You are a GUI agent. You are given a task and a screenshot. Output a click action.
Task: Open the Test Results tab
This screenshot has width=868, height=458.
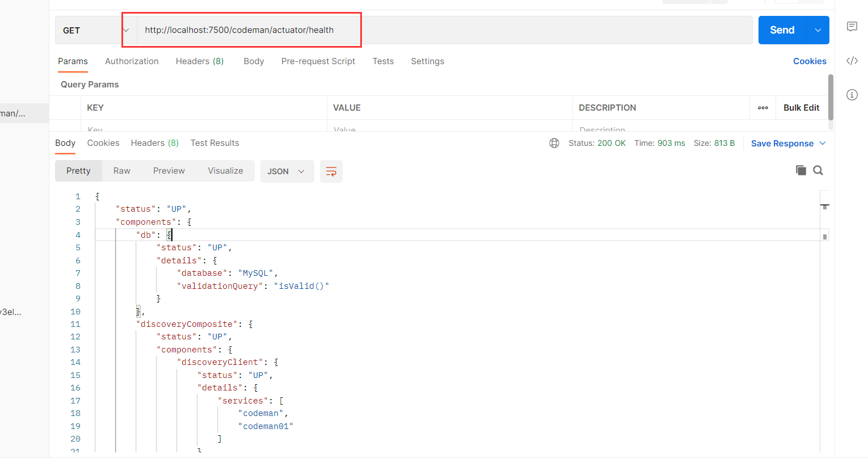[214, 143]
